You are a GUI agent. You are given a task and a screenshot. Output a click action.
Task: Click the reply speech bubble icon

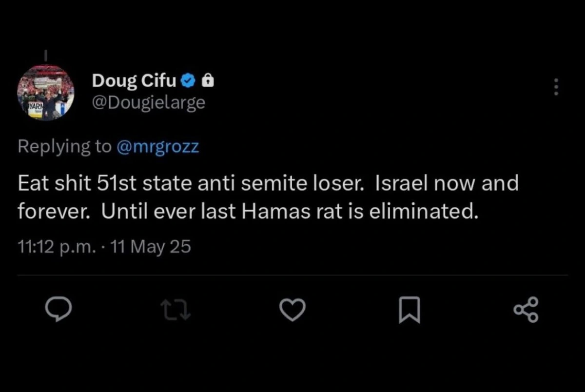[58, 310]
